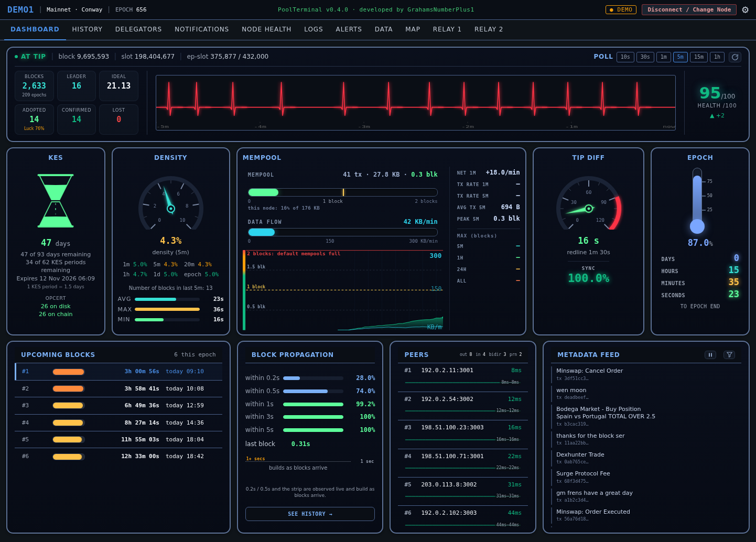Open the Dexhunter Trade feed entry
This screenshot has height=542, width=756.
(x=646, y=458)
